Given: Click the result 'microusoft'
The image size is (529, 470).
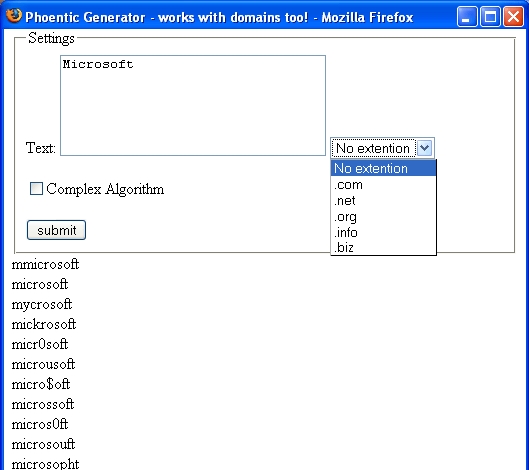Looking at the screenshot, I should 43,364.
